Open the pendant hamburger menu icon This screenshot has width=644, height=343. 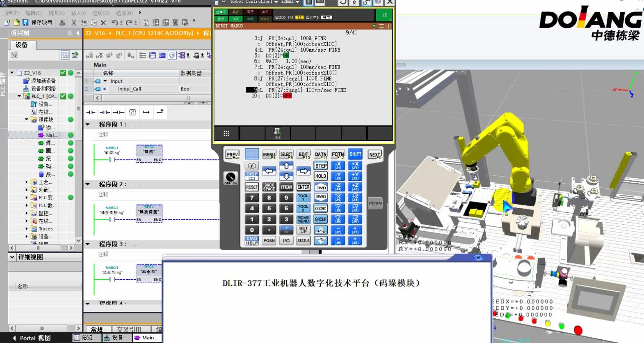click(381, 26)
